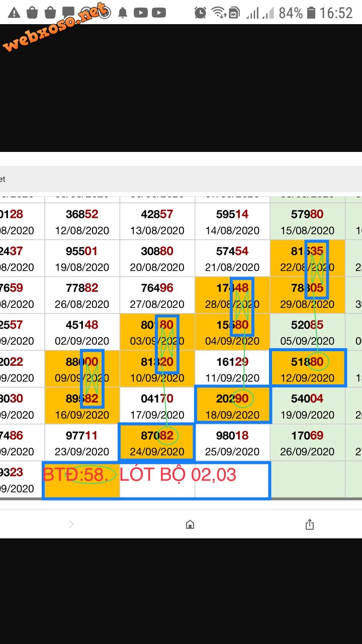
Task: Select date 18/09/2020
Action: [x=232, y=415]
